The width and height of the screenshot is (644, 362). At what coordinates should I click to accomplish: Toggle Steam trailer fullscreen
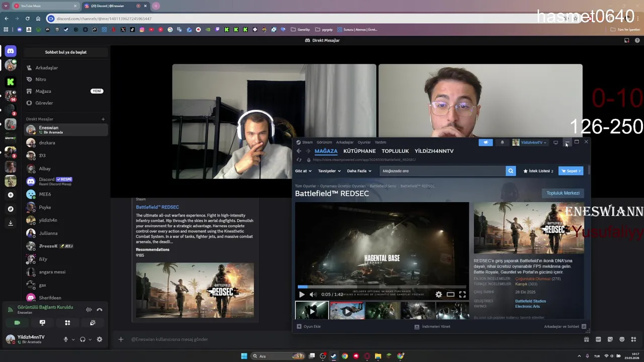pyautogui.click(x=462, y=295)
